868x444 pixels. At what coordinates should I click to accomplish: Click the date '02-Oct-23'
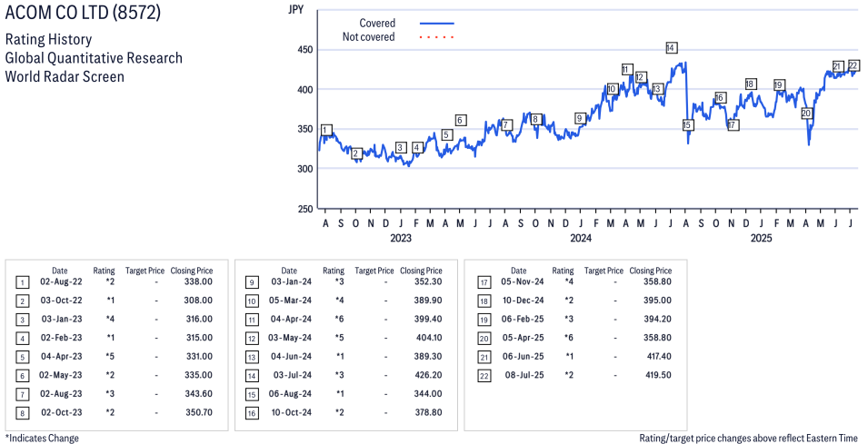click(x=60, y=412)
